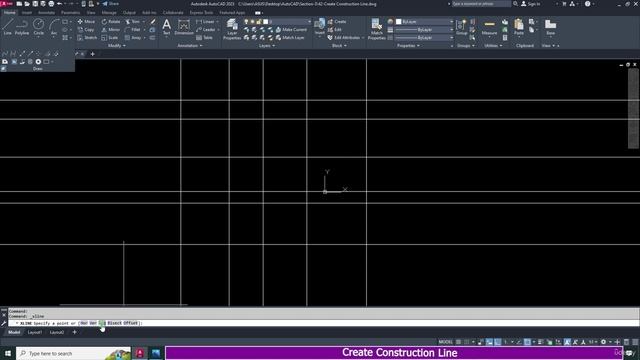Click the Rotate tool
640x360 pixels.
coord(111,22)
